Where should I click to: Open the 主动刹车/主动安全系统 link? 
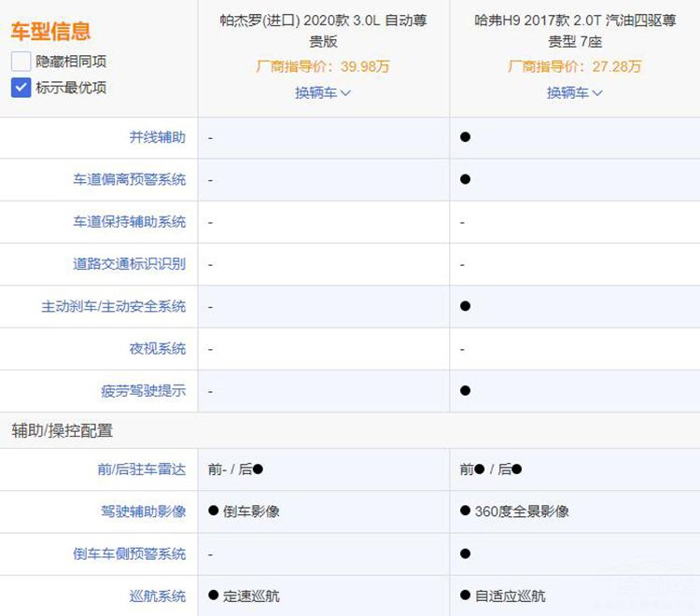tap(113, 306)
